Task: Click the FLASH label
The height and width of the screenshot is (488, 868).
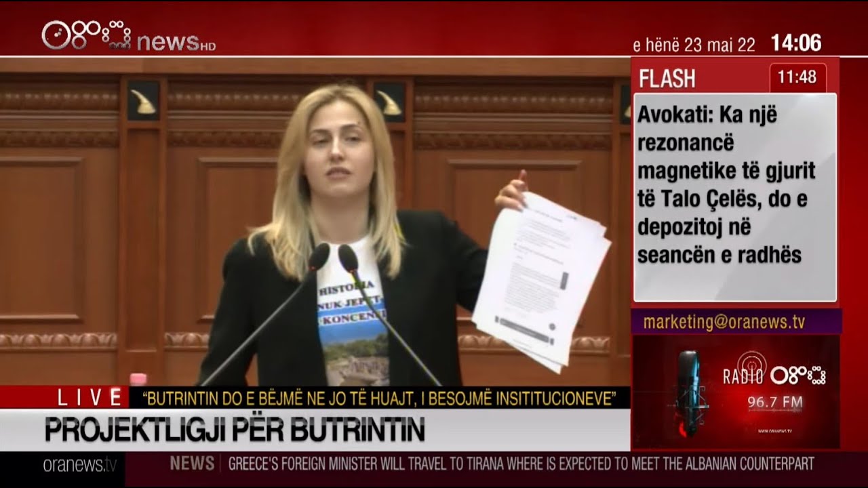Action: tap(667, 79)
